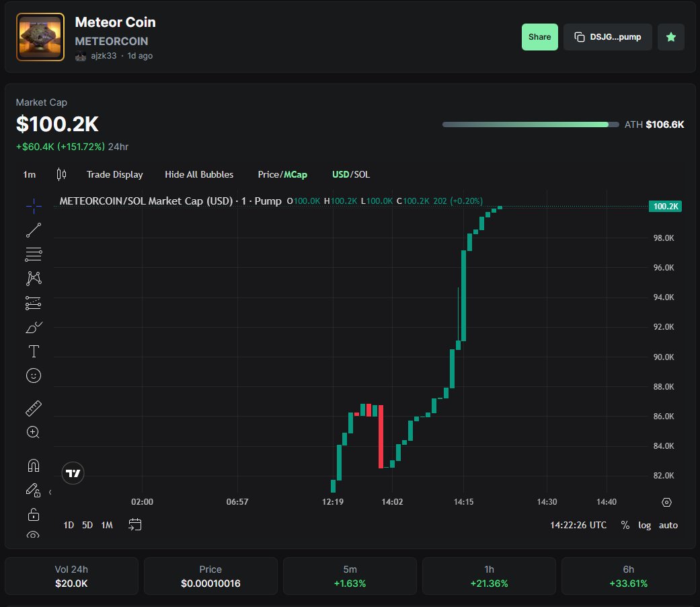Viewport: 700px width, 607px height.
Task: Toggle stay in drawing mode
Action: (34, 491)
